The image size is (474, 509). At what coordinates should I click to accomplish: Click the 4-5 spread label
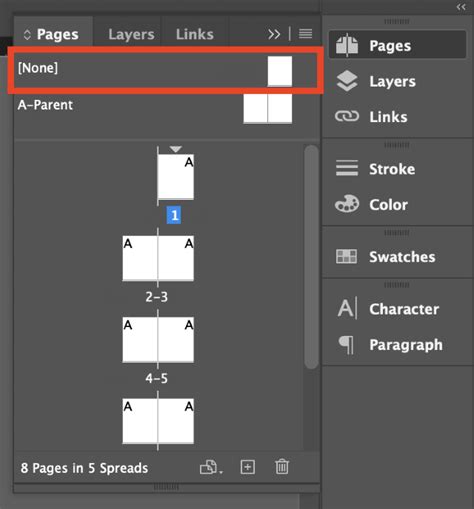click(157, 378)
